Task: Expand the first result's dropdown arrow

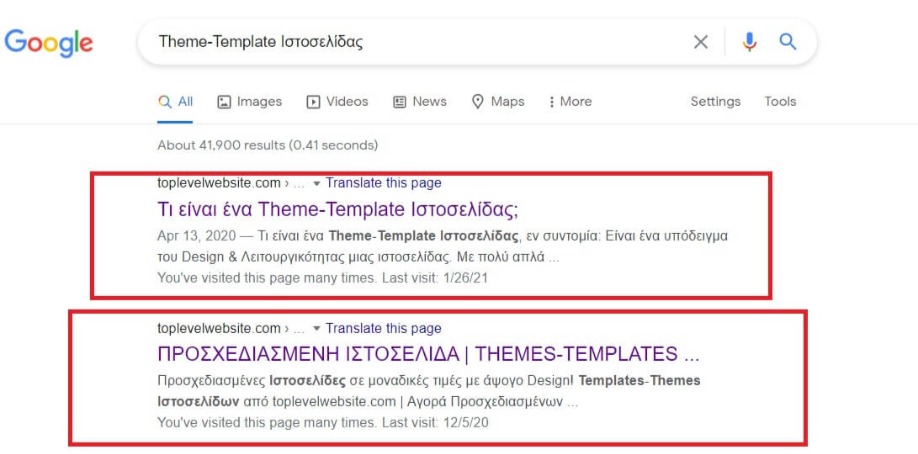Action: point(317,183)
